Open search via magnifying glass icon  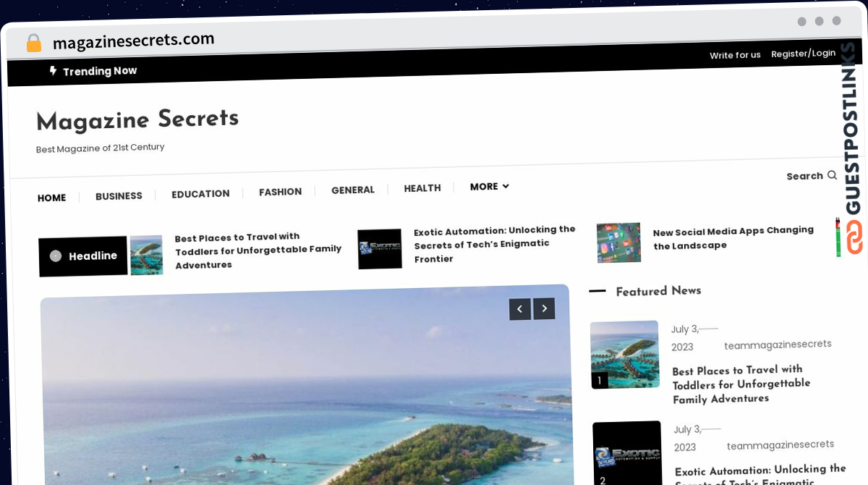point(832,175)
